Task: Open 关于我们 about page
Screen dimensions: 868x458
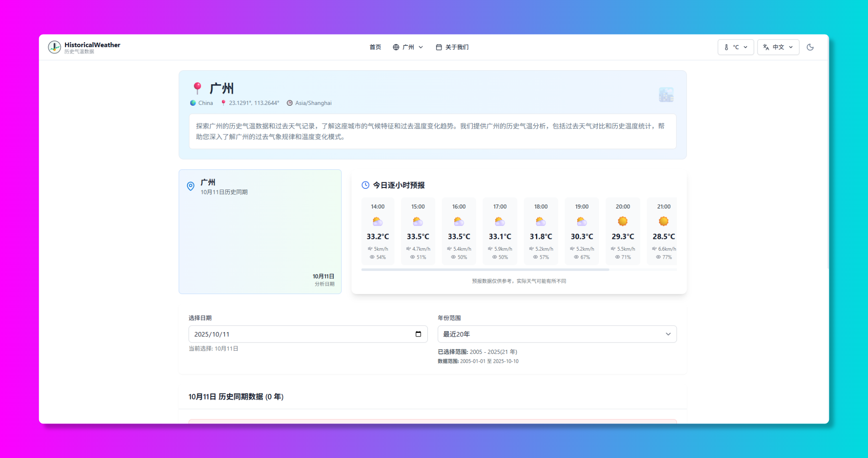Action: pos(452,47)
